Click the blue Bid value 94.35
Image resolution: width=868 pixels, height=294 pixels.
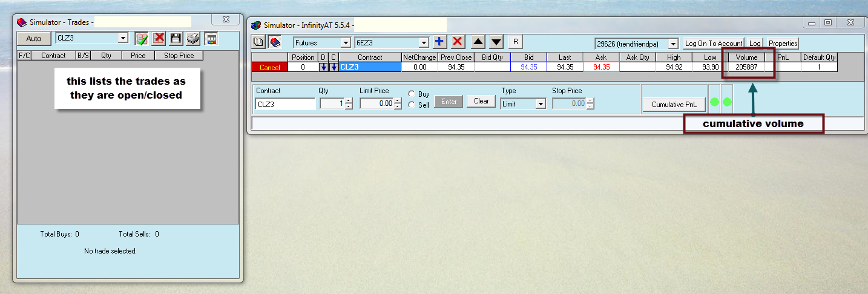tap(528, 67)
